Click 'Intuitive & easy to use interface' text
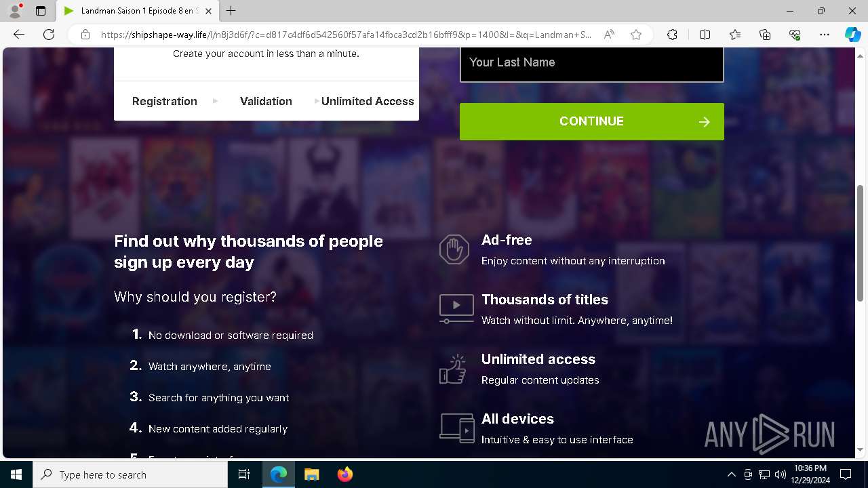 coord(557,440)
